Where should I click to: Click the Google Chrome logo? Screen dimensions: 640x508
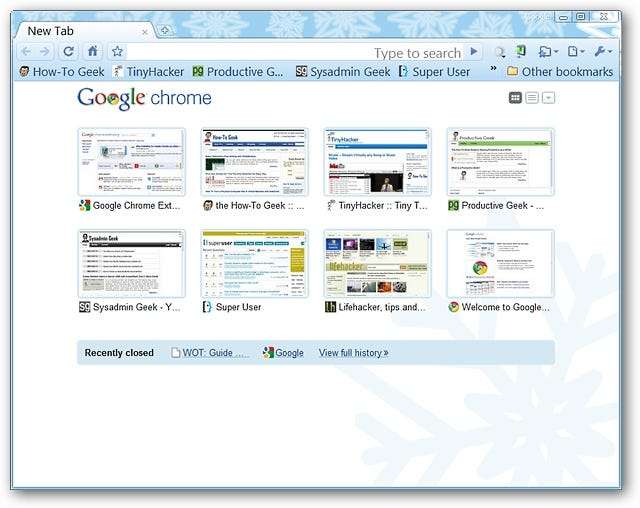144,98
